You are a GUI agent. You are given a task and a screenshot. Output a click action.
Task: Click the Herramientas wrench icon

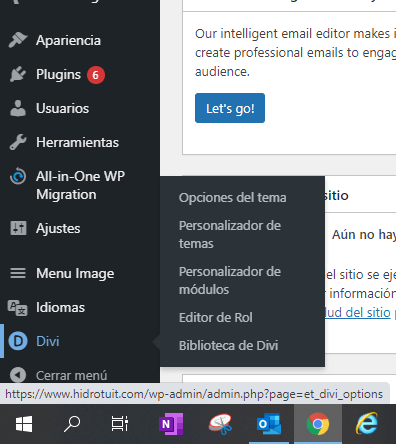(x=18, y=142)
